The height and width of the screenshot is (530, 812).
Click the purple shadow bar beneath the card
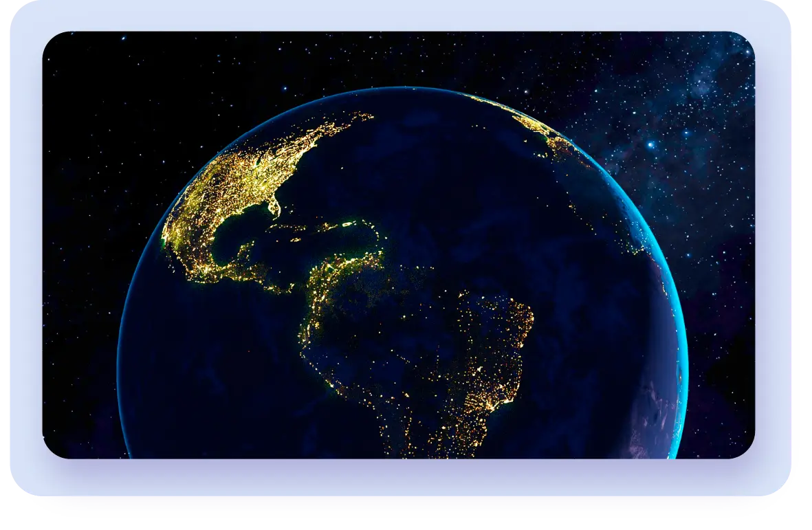pos(413,505)
